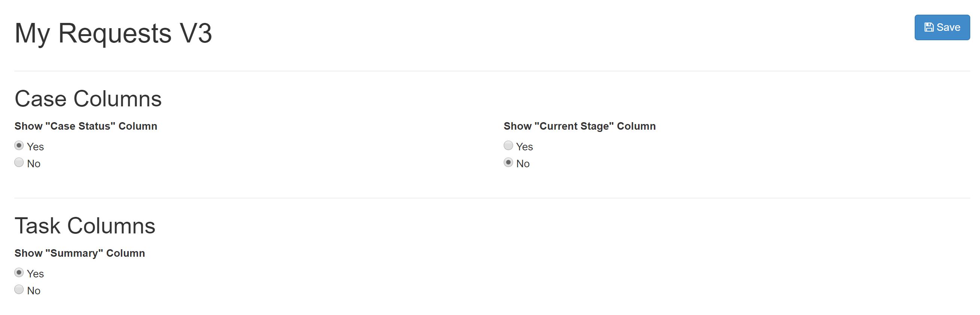The height and width of the screenshot is (315, 980).
Task: Click the "No" label text under Case Status
Action: coord(33,164)
